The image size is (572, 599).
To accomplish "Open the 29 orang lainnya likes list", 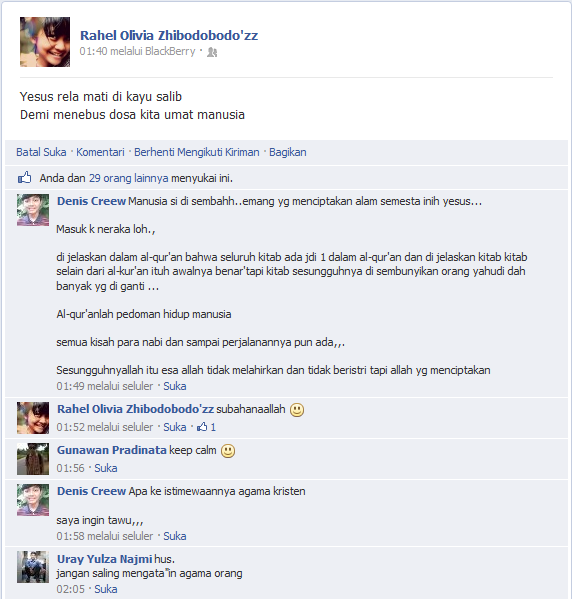I will point(129,178).
